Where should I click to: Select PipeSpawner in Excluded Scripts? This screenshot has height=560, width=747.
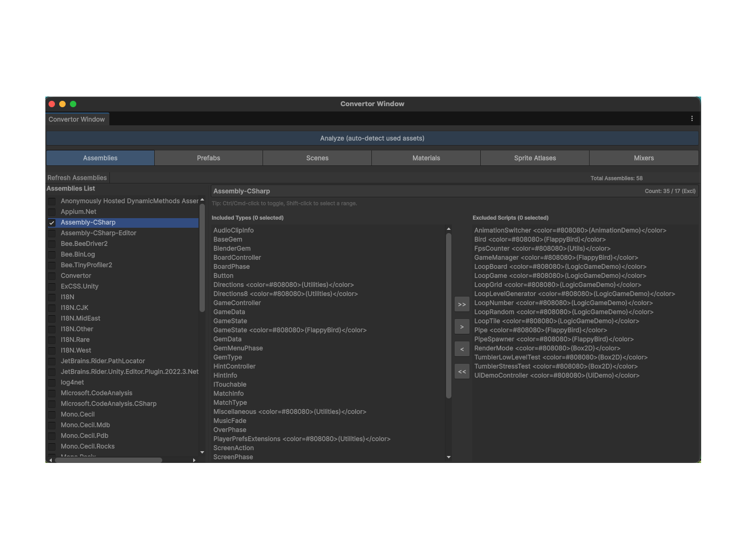pos(554,339)
